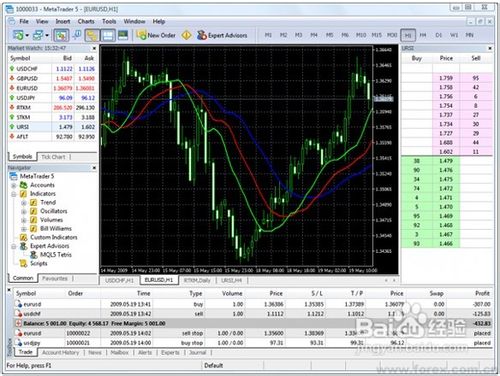The image size is (500, 376).
Task: Switch to Navigator Favourites tab
Action: click(x=55, y=278)
